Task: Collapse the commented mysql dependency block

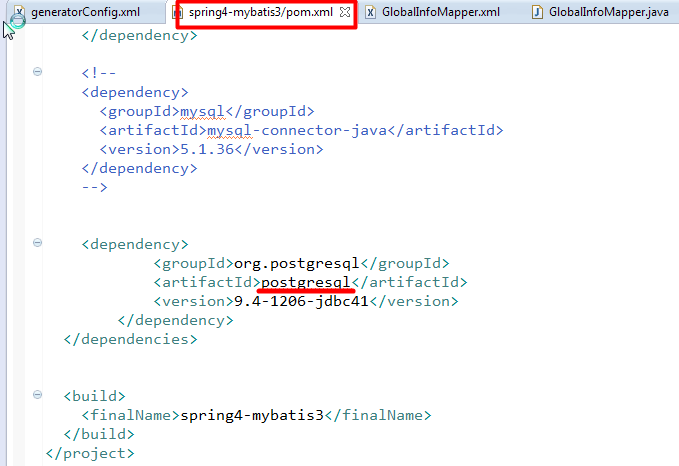Action: tap(38, 71)
